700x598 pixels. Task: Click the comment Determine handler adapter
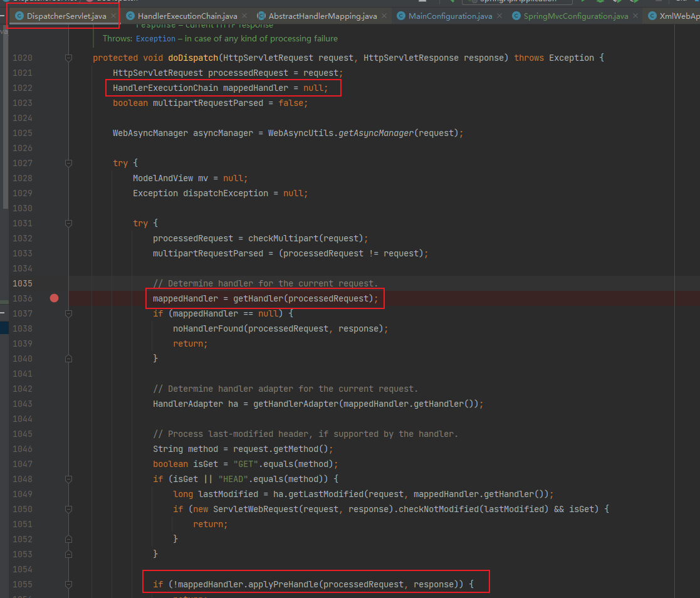tap(285, 389)
